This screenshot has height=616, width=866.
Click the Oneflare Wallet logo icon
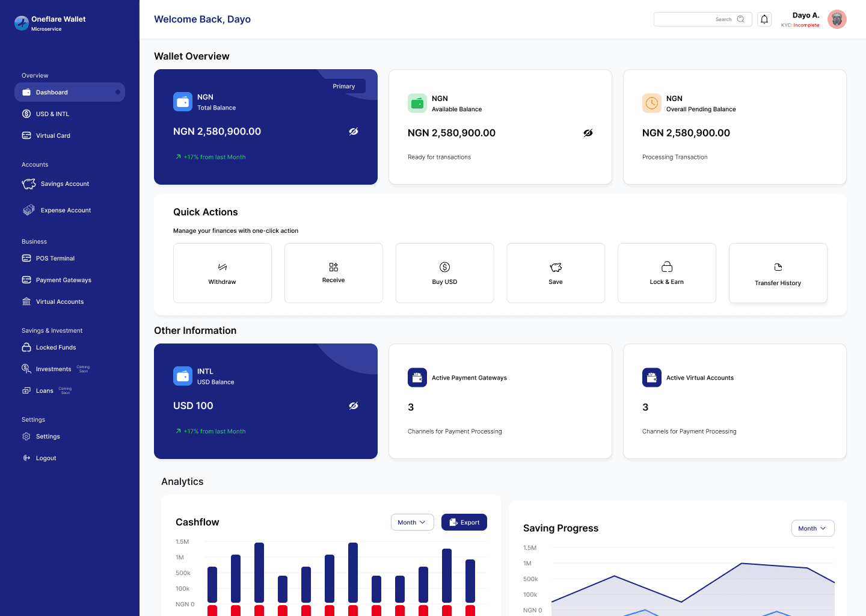22,23
